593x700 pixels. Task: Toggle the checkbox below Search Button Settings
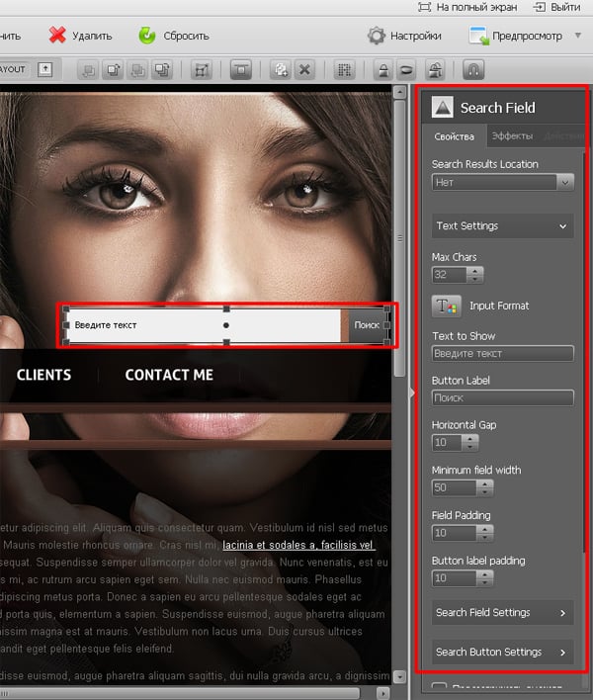point(441,686)
